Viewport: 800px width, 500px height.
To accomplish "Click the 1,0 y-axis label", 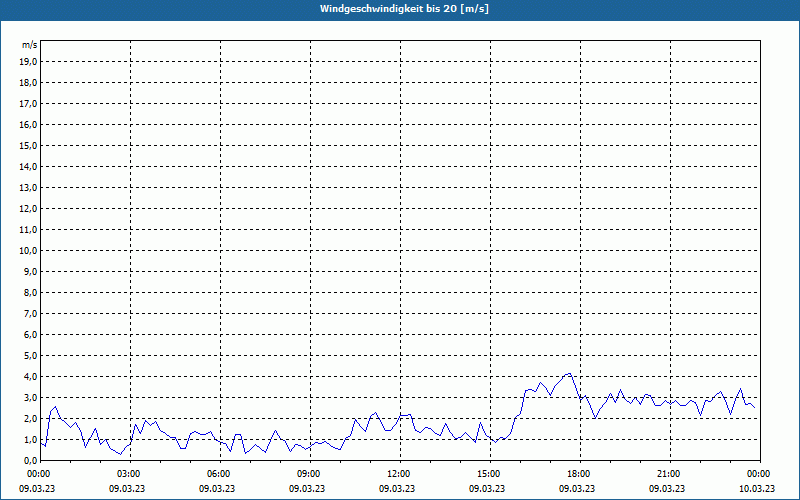I will 30,439.
